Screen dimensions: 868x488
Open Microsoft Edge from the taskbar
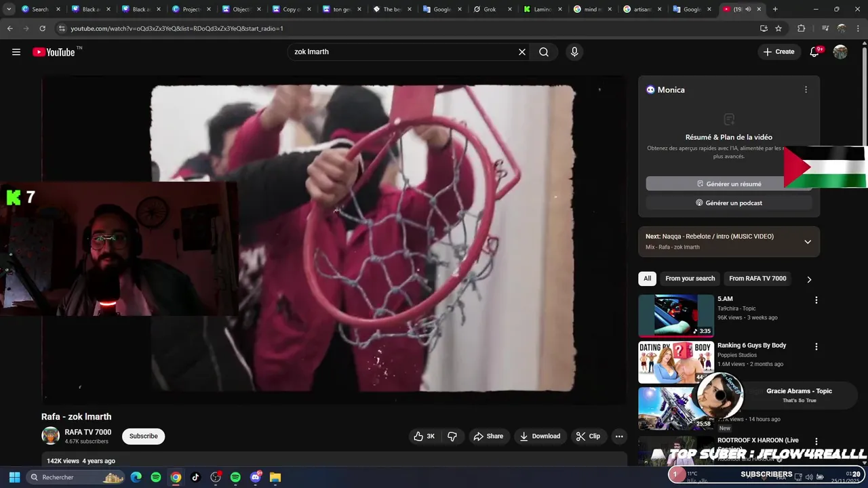pyautogui.click(x=136, y=477)
